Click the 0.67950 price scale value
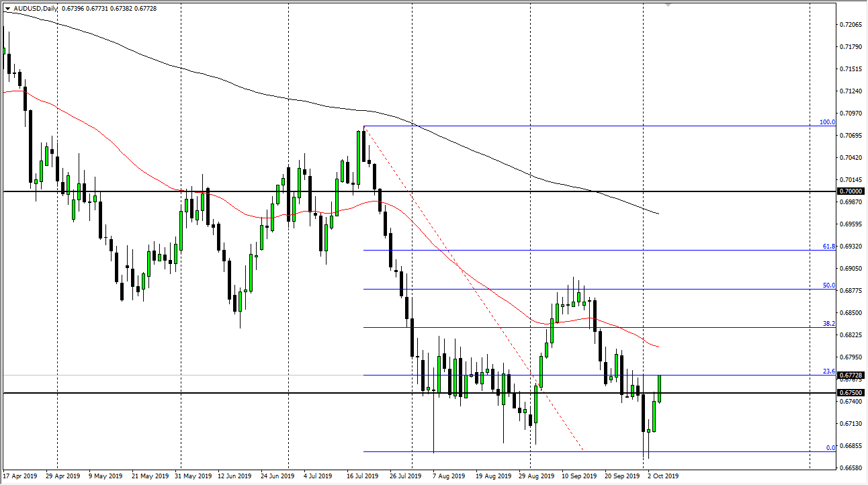Image resolution: width=868 pixels, height=485 pixels. (851, 357)
